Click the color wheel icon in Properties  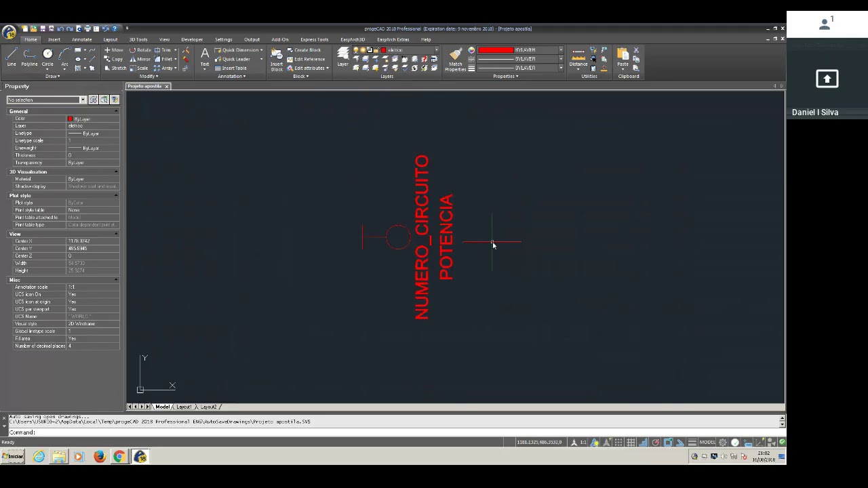coord(471,50)
